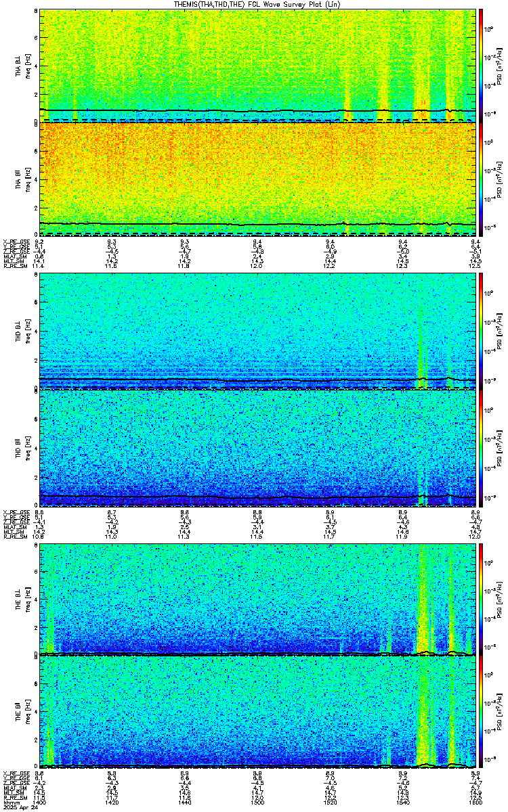This screenshot has height=812, width=508.
Task: Click the 'THD B⊥ freq [Hz]' axis label
Action: click(23, 333)
